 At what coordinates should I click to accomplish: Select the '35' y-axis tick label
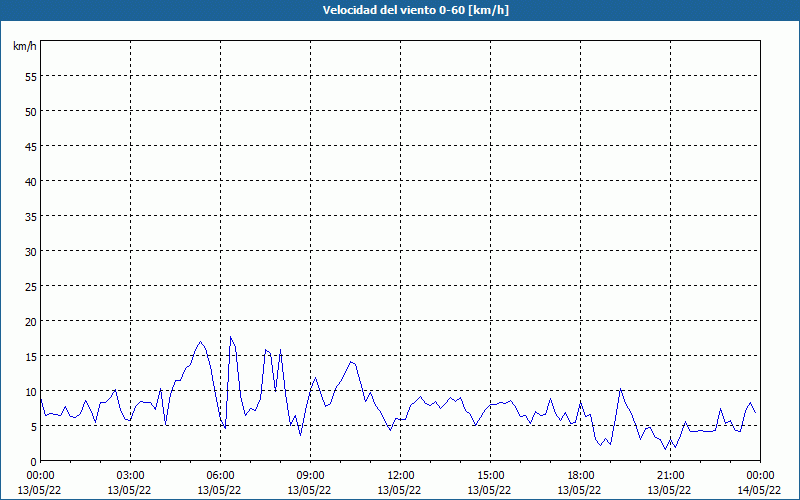pyautogui.click(x=31, y=216)
